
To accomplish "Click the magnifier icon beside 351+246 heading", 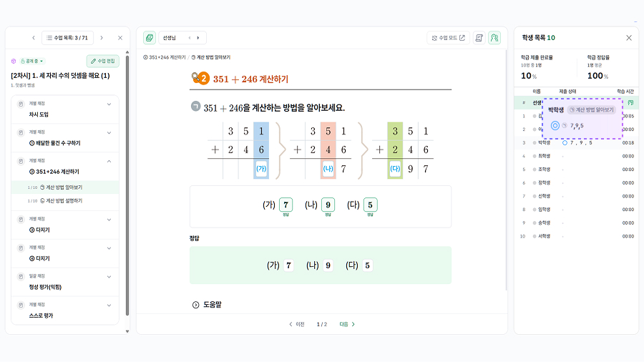I will coord(197,79).
